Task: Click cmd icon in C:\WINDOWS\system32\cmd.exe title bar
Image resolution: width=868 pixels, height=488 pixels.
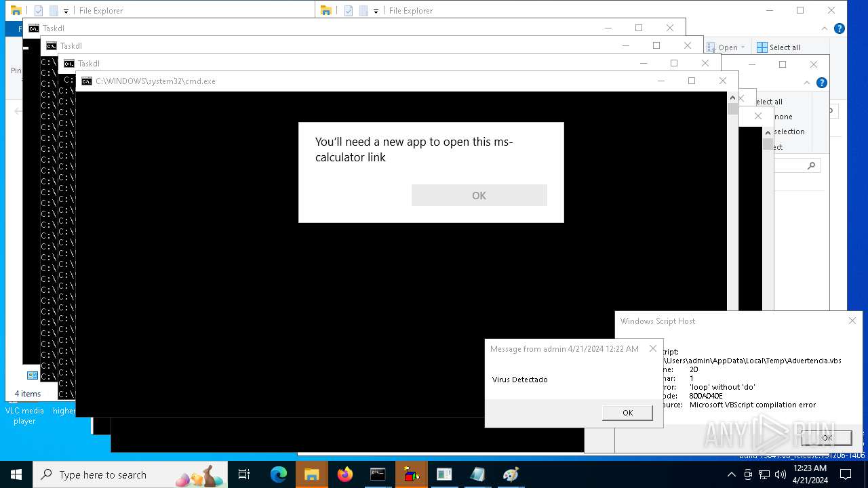Action: pyautogui.click(x=86, y=81)
